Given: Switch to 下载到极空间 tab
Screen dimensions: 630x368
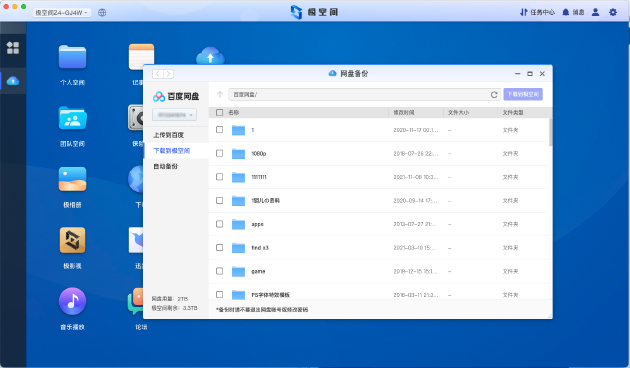Looking at the screenshot, I should (x=172, y=151).
